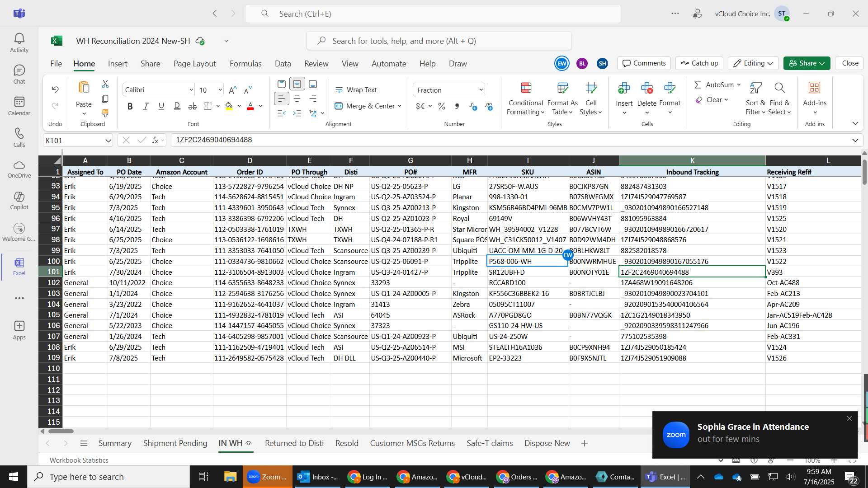868x488 pixels.
Task: Increase indent icon
Action: point(297,113)
